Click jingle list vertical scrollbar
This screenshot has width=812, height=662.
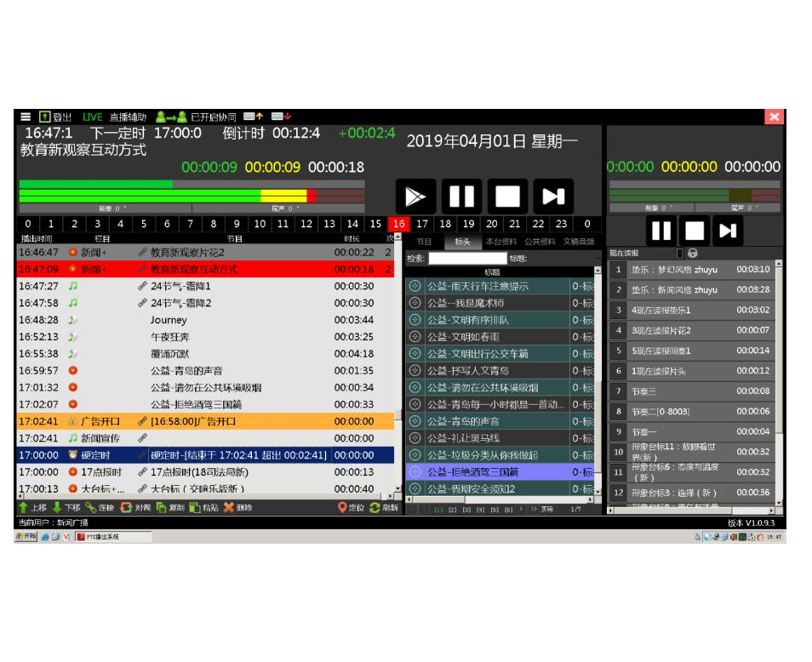(778, 383)
